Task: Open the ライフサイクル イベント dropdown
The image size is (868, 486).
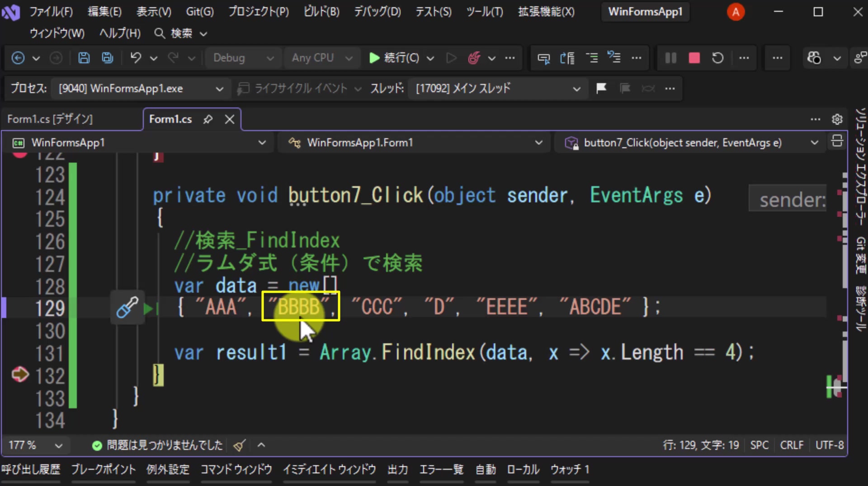Action: pos(300,88)
